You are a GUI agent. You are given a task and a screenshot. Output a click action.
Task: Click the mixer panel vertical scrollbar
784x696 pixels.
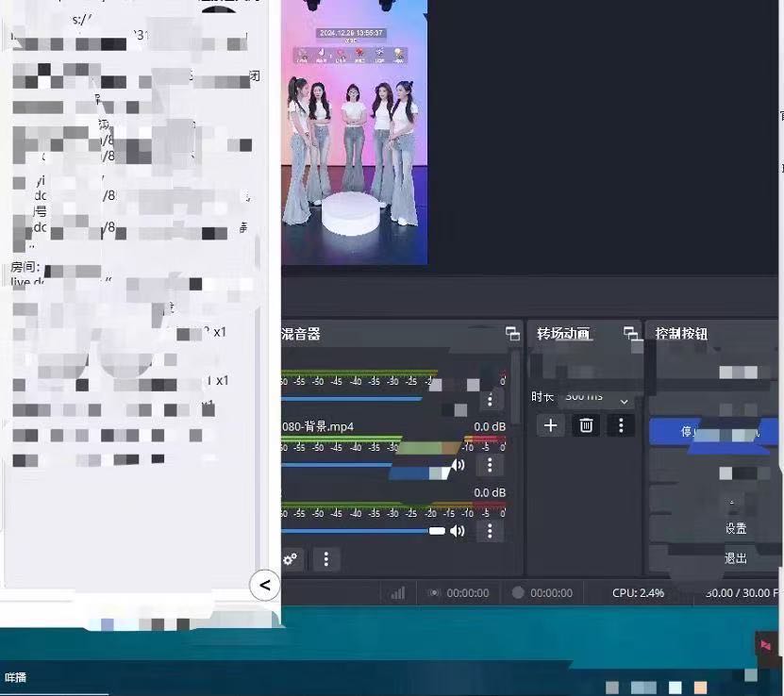[x=515, y=389]
